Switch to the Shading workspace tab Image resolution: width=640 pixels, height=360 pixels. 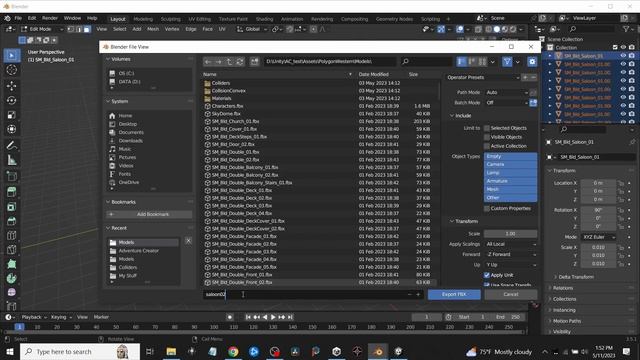point(264,19)
